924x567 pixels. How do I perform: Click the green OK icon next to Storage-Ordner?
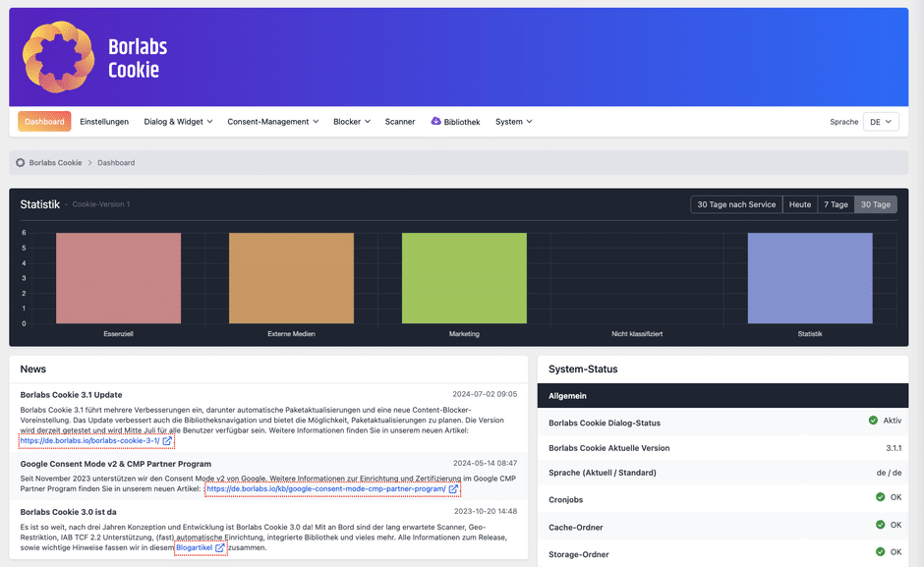(x=880, y=551)
